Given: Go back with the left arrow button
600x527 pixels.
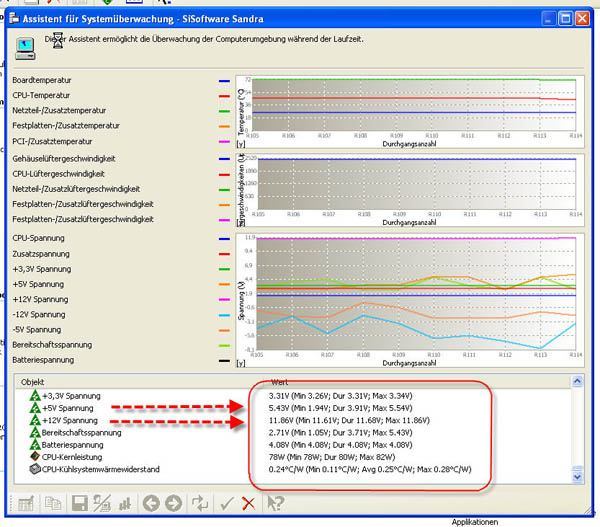Looking at the screenshot, I should (151, 503).
